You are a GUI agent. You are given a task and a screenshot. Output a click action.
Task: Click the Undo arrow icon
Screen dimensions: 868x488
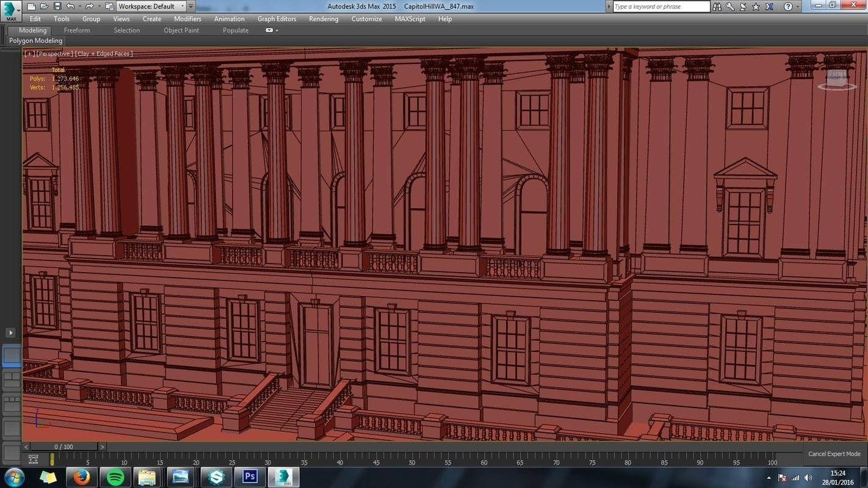coord(70,6)
